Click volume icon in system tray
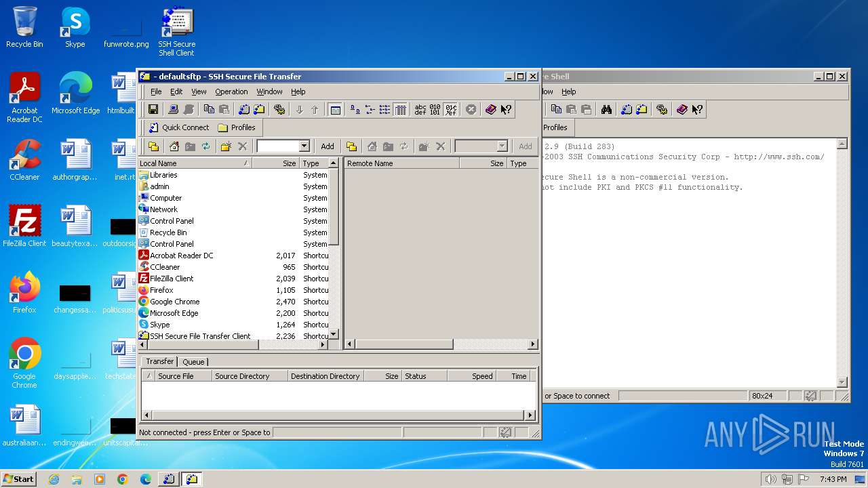This screenshot has height=488, width=868. [x=770, y=479]
